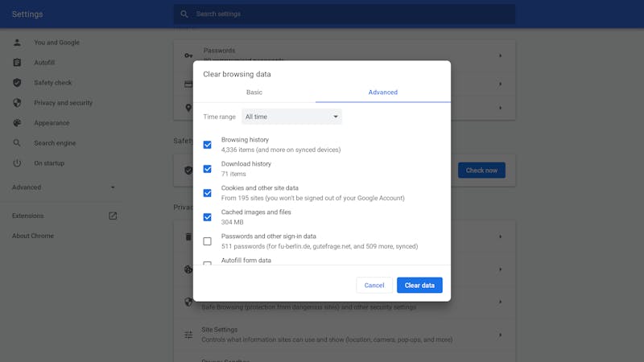Click the Privacy and security shield icon
Image resolution: width=644 pixels, height=362 pixels.
(x=17, y=103)
